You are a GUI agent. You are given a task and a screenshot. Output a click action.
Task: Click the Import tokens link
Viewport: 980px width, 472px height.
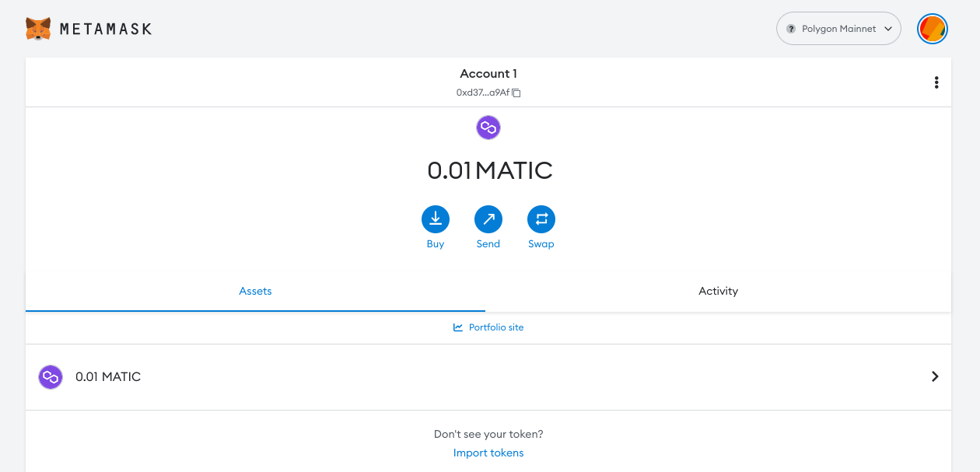coord(488,453)
